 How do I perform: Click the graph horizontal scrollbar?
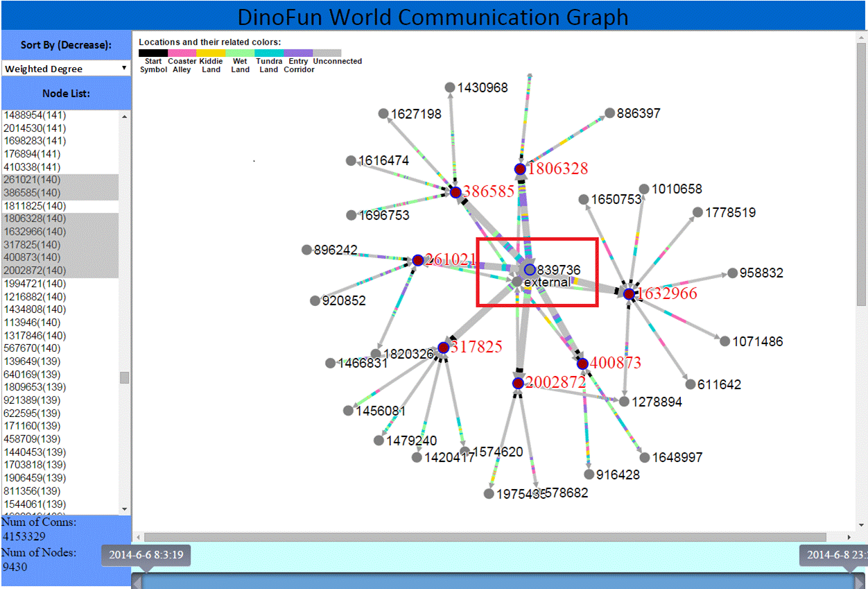485,537
